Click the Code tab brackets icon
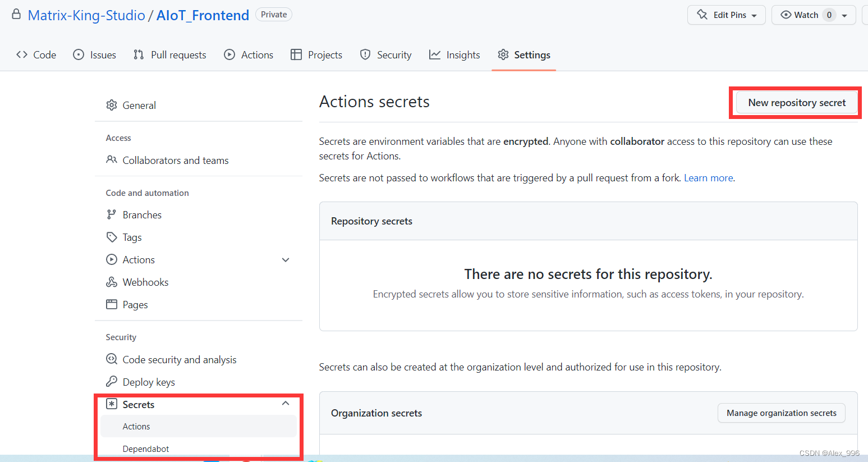The width and height of the screenshot is (868, 462). 22,54
